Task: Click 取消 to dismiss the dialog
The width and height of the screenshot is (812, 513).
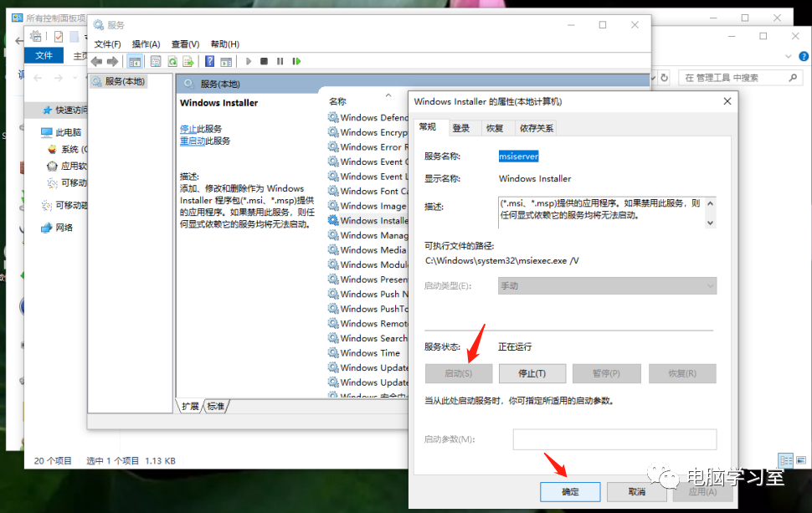Action: click(x=636, y=492)
